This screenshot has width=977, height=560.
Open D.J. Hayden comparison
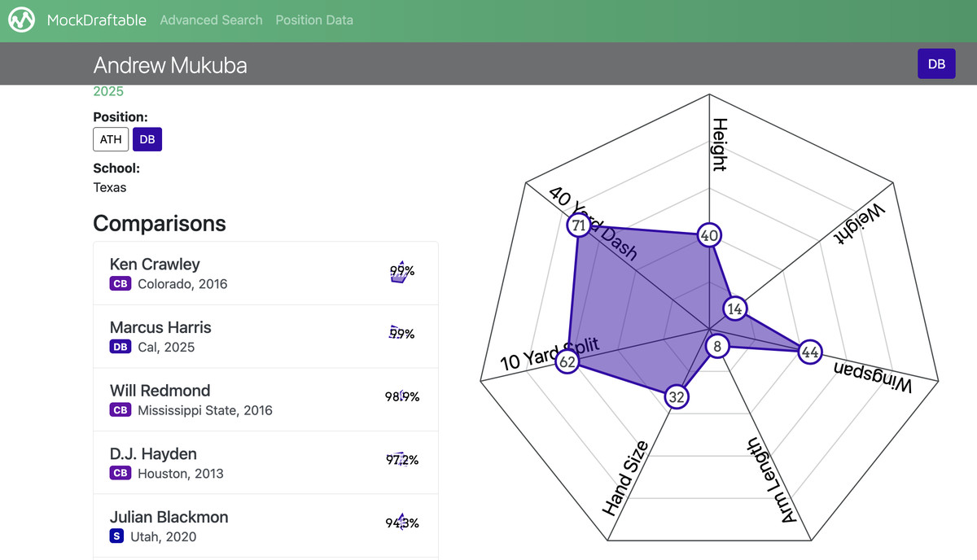(153, 453)
